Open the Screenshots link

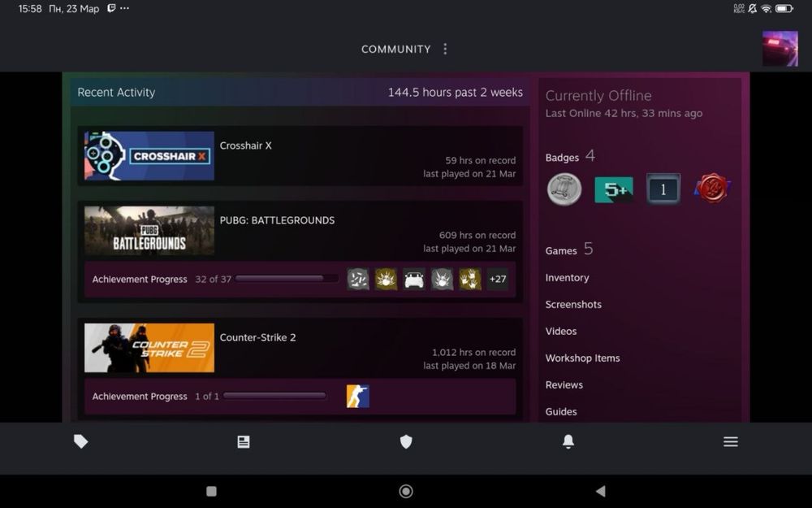coord(573,304)
